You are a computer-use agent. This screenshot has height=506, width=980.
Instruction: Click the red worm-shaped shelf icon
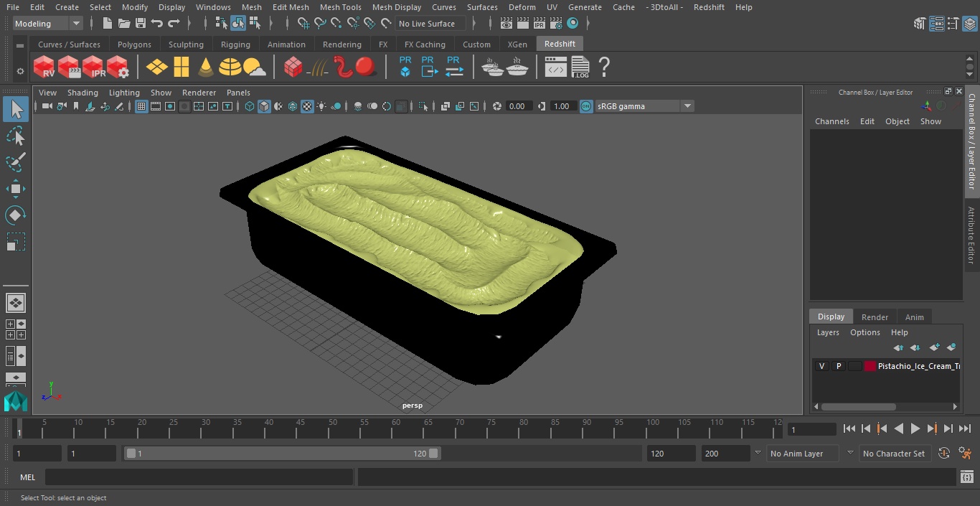343,67
